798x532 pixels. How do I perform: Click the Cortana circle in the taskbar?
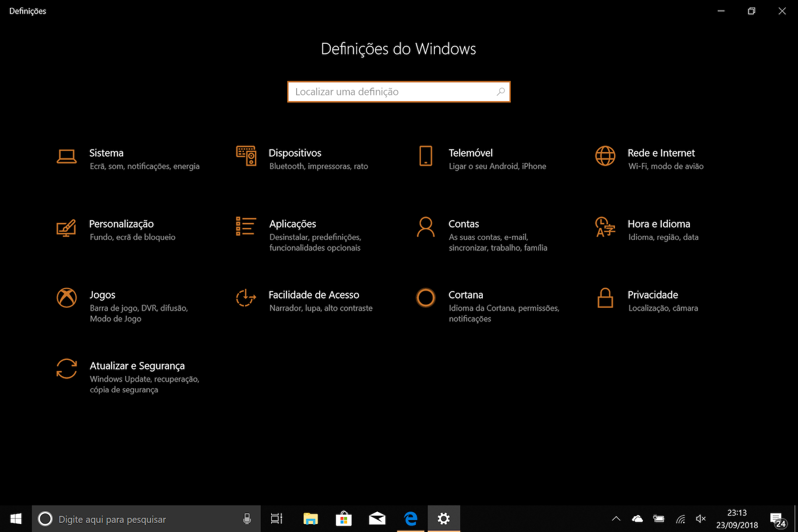pos(45,519)
